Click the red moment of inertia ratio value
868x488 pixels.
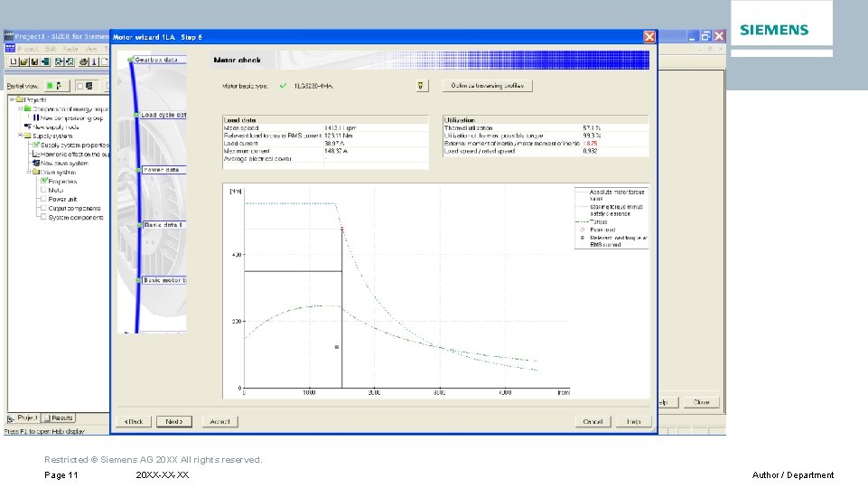click(x=590, y=144)
